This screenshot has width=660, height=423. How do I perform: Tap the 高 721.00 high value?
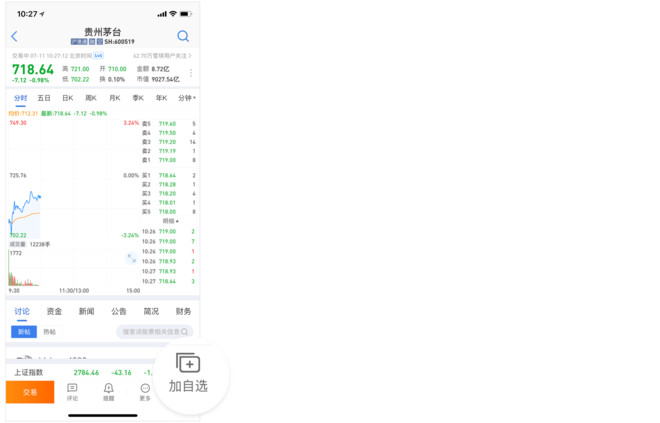point(76,69)
